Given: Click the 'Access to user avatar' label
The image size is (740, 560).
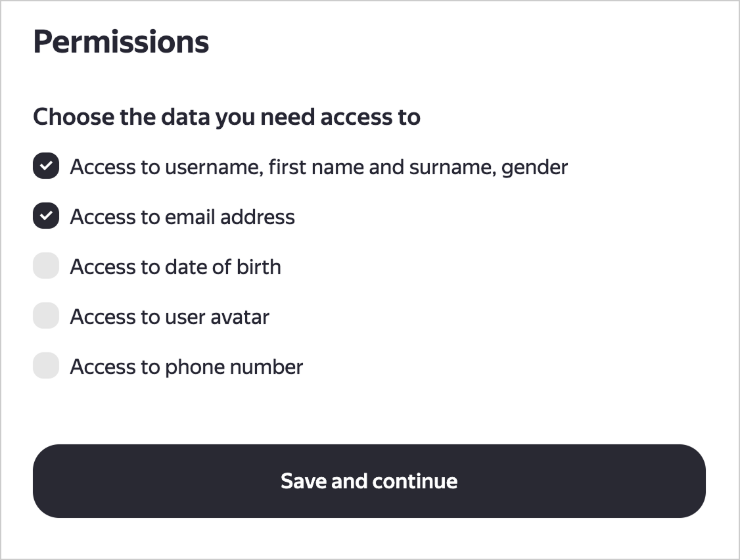Looking at the screenshot, I should coord(169,316).
